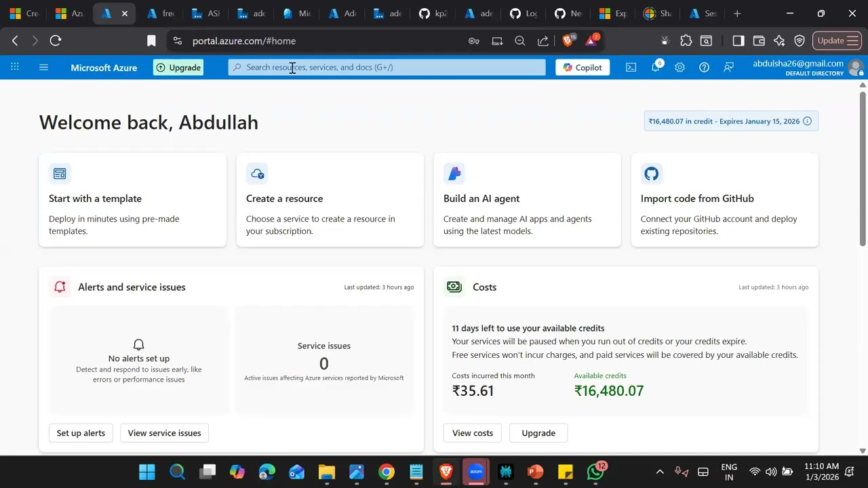Click the Set up alerts button
Viewport: 868px width, 488px height.
[x=81, y=433]
